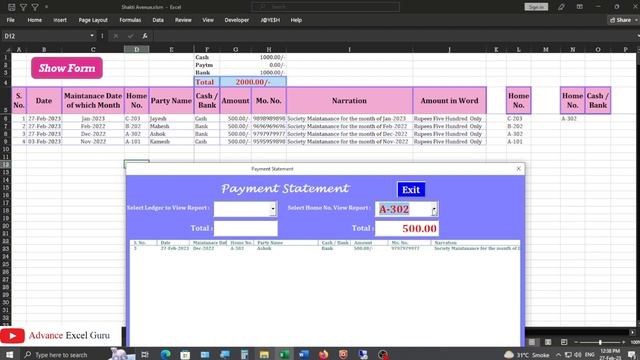The image size is (640, 360).
Task: Select column D header
Action: [x=136, y=49]
